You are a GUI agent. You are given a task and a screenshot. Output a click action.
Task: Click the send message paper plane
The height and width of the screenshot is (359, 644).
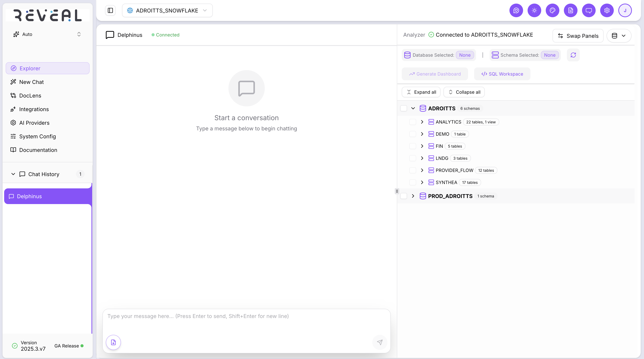coord(380,342)
